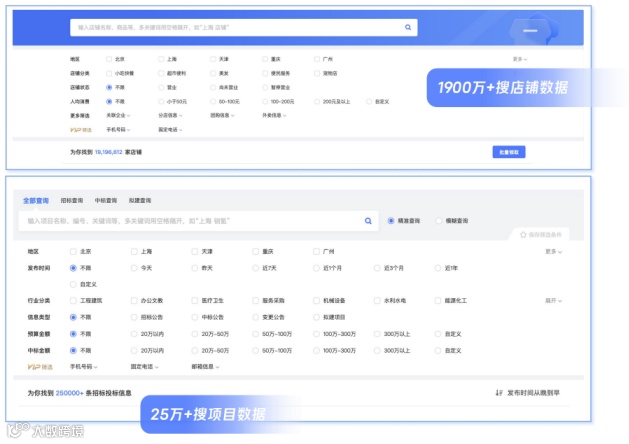The height and width of the screenshot is (444, 629).
Task: Expand 更多 regions in the store panel
Action: coord(520,59)
